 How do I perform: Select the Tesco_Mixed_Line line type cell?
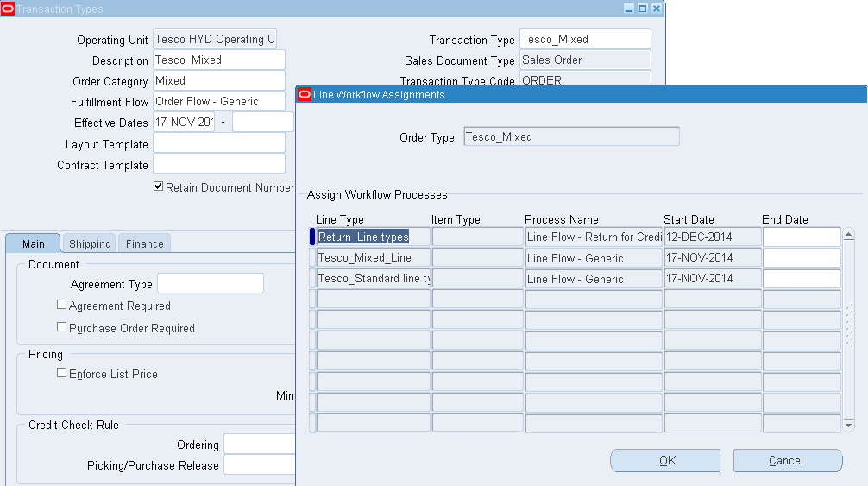coord(373,258)
